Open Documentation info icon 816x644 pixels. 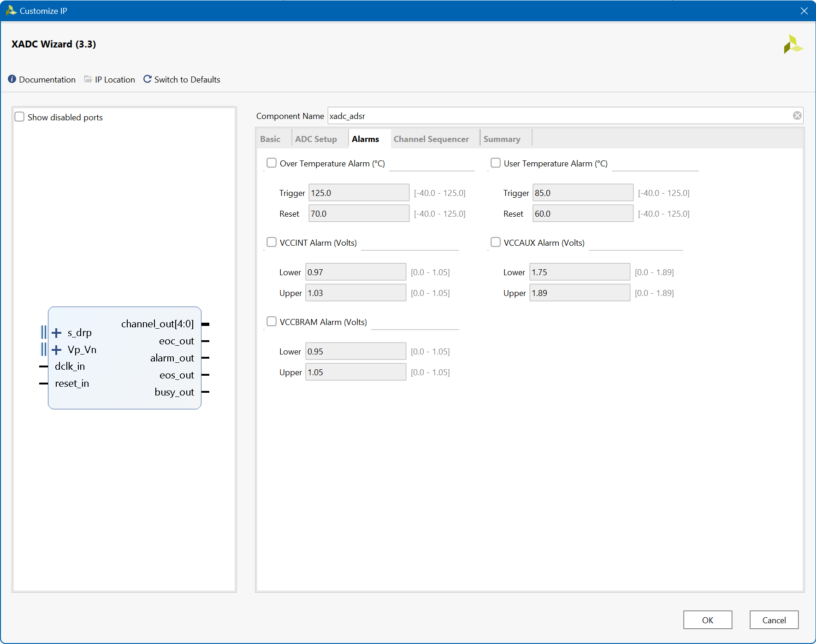[x=12, y=79]
